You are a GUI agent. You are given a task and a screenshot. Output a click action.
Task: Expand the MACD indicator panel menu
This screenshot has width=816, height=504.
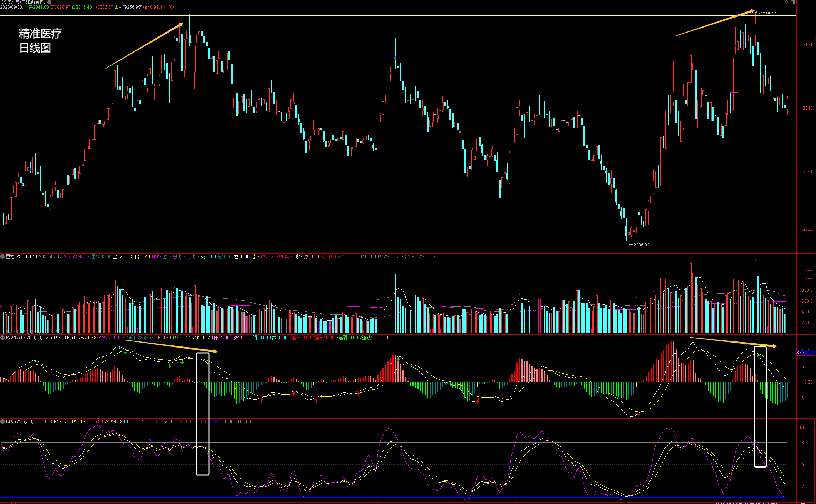[3, 338]
